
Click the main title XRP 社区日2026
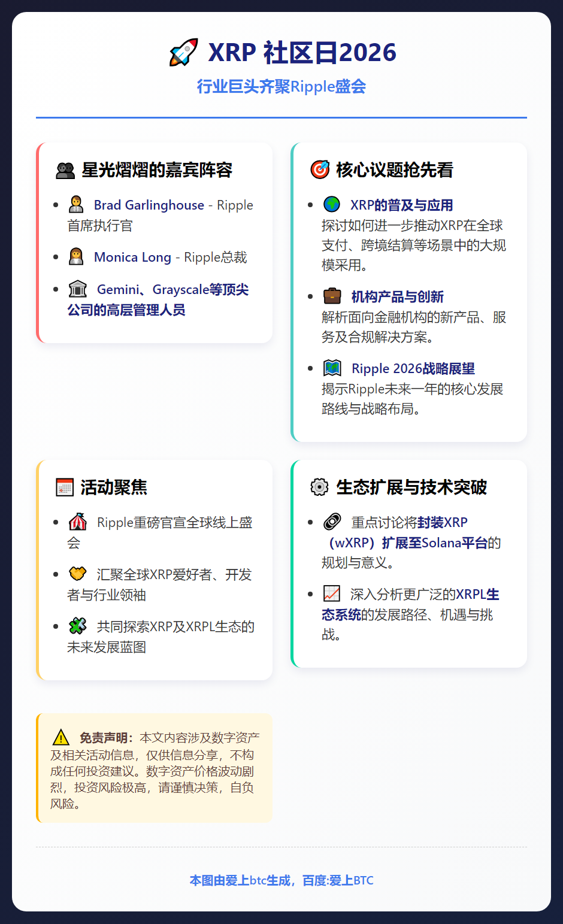(302, 53)
